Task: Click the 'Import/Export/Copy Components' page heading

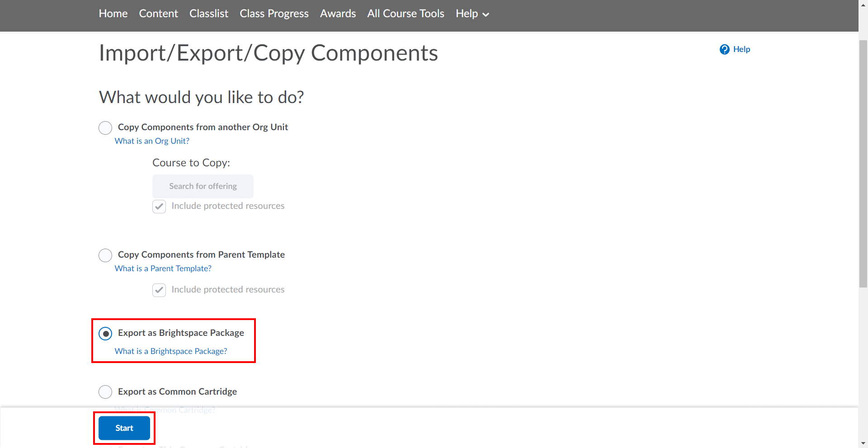Action: pos(269,53)
